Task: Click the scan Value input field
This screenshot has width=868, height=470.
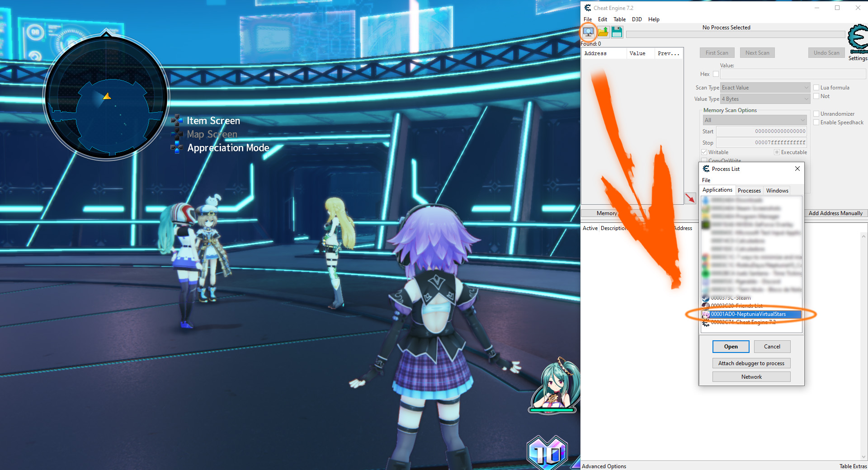Action: 793,74
